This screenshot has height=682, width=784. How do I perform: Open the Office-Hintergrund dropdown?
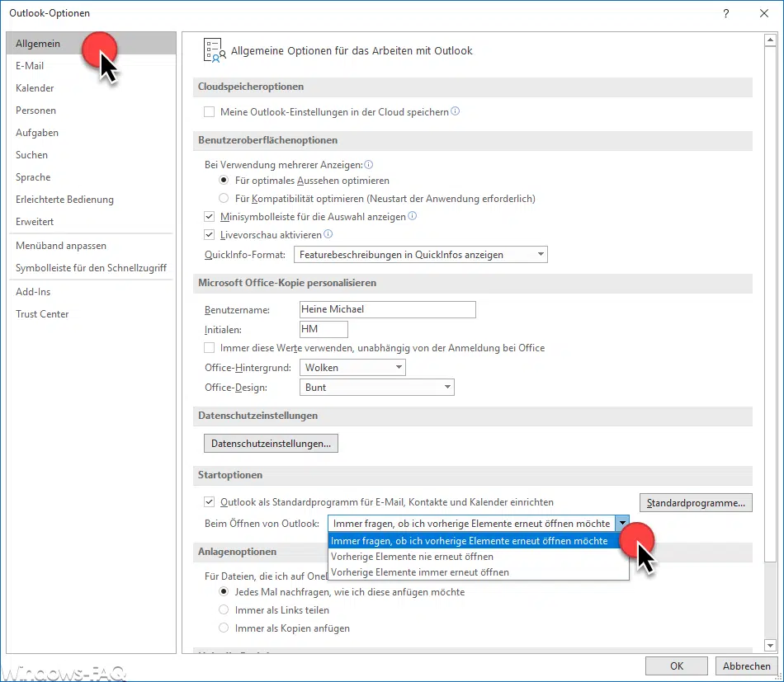coord(352,367)
